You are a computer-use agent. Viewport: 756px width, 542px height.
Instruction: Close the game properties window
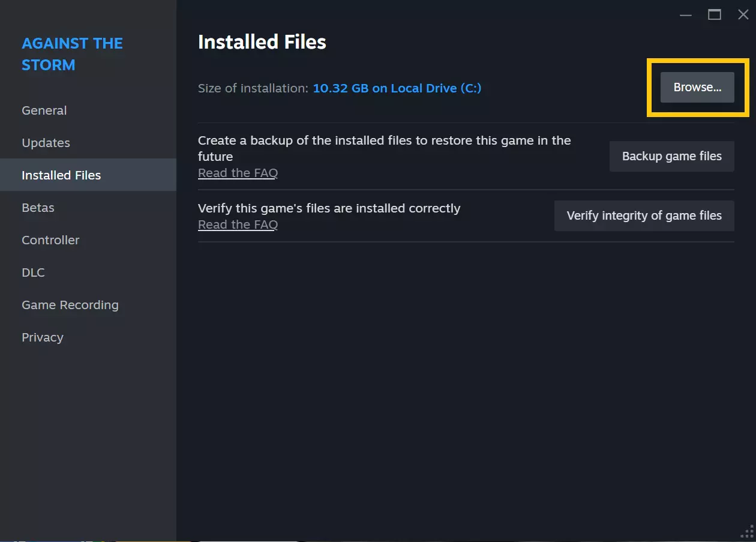pos(743,15)
